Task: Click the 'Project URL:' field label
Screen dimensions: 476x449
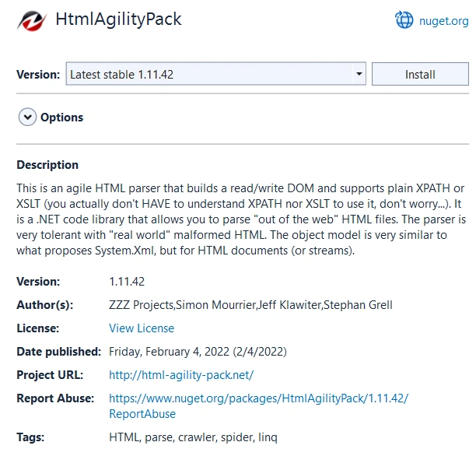Action: click(x=50, y=375)
